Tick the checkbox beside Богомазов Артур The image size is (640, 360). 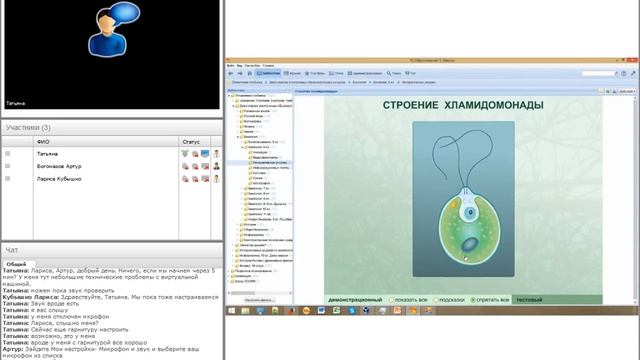tap(7, 166)
